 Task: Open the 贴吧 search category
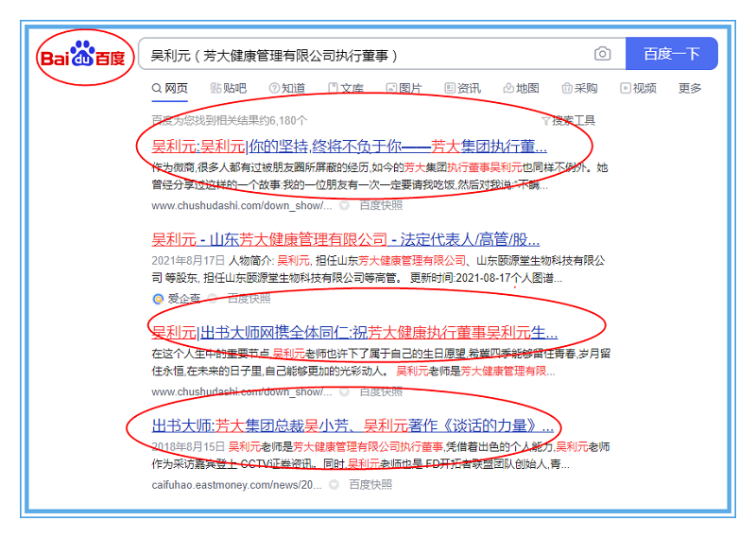tap(228, 89)
